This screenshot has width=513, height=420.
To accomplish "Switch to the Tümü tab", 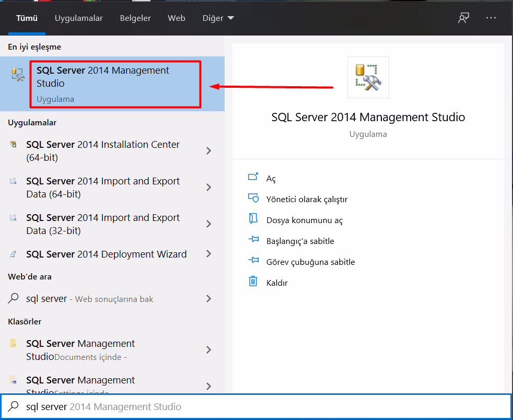I will [x=27, y=18].
